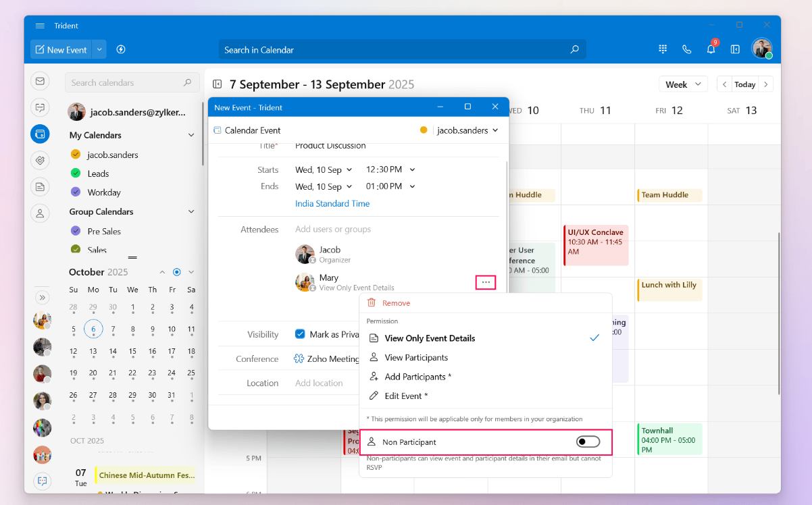Click the lightning quick action icon
Viewport: 812px width, 505px height.
coord(121,49)
